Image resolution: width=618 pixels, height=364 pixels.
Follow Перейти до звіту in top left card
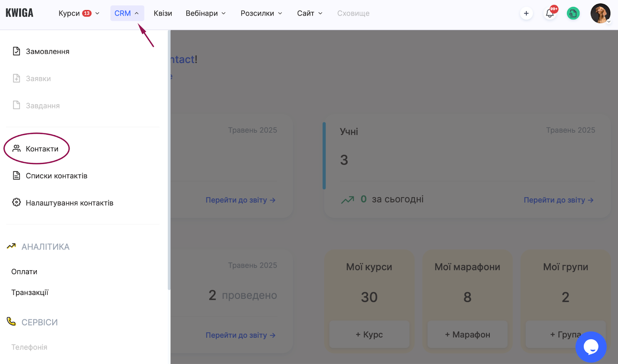coord(240,200)
